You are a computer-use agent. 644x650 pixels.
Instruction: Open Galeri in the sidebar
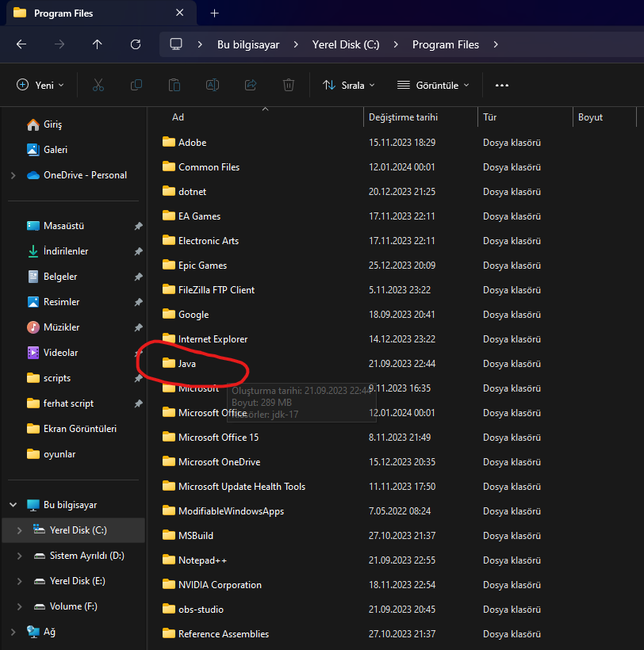[x=47, y=150]
